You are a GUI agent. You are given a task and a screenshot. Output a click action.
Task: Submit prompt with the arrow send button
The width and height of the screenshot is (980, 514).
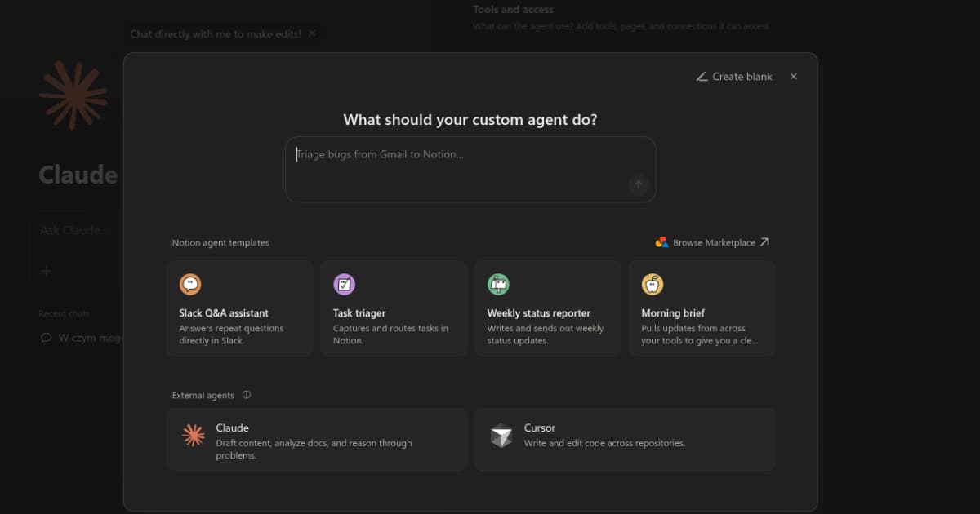click(639, 185)
